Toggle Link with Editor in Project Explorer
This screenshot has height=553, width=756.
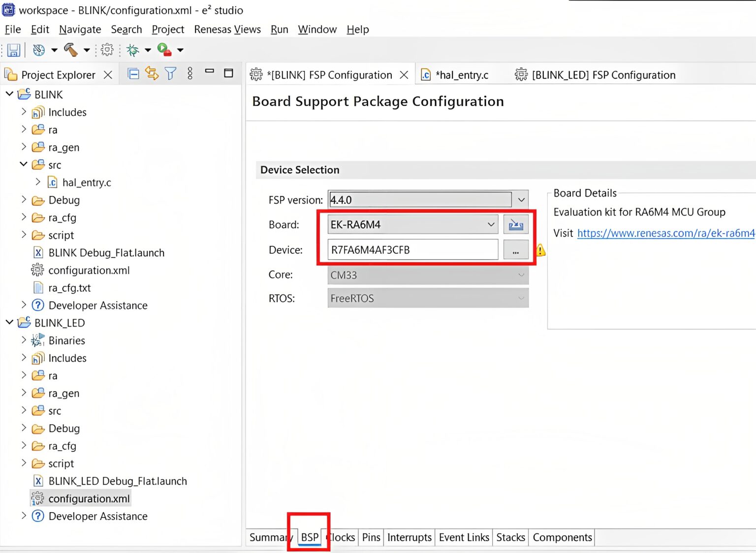pos(152,73)
